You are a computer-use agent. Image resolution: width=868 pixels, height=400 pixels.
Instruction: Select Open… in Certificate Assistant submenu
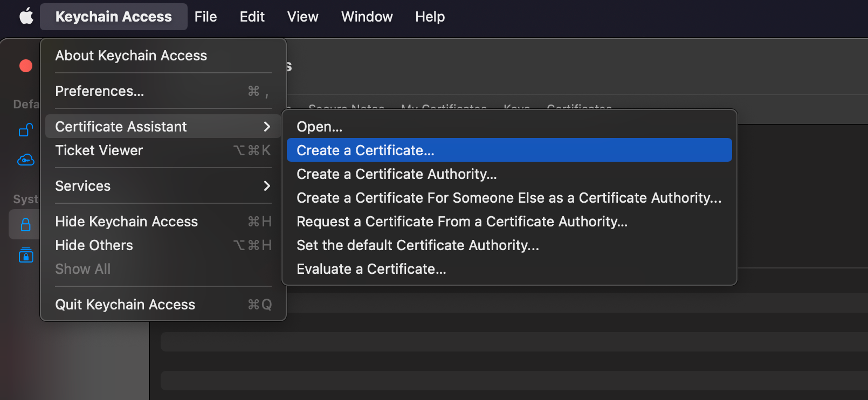509,127
